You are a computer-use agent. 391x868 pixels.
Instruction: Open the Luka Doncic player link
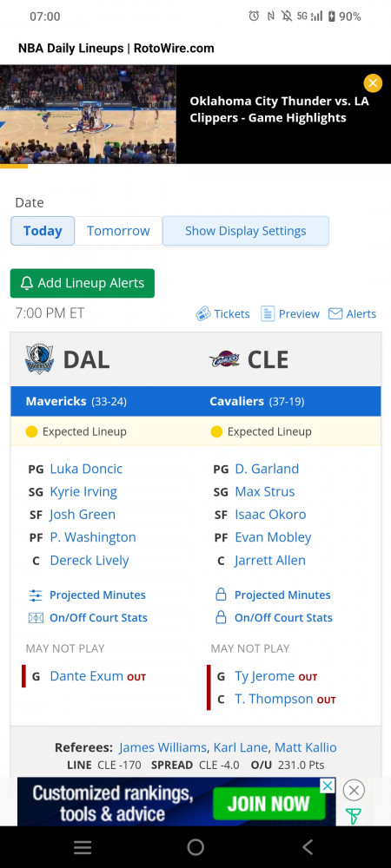tap(86, 469)
